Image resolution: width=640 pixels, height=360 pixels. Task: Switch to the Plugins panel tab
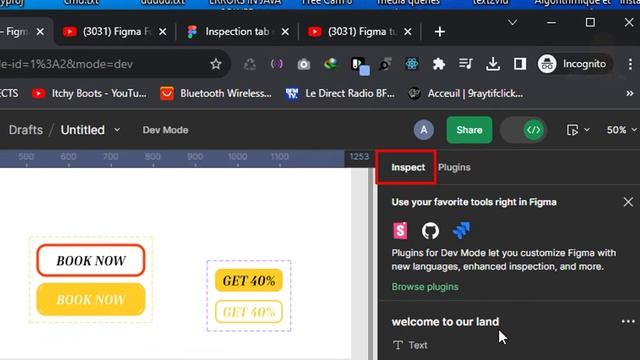pyautogui.click(x=454, y=167)
